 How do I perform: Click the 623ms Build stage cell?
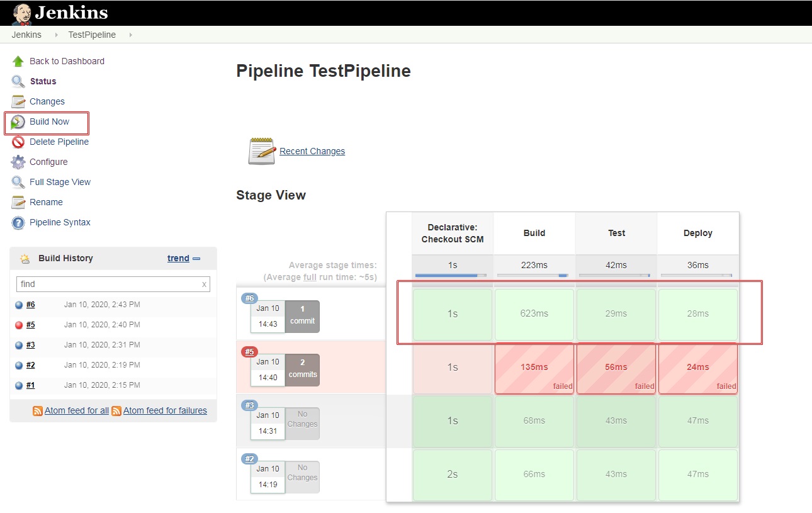coord(534,314)
